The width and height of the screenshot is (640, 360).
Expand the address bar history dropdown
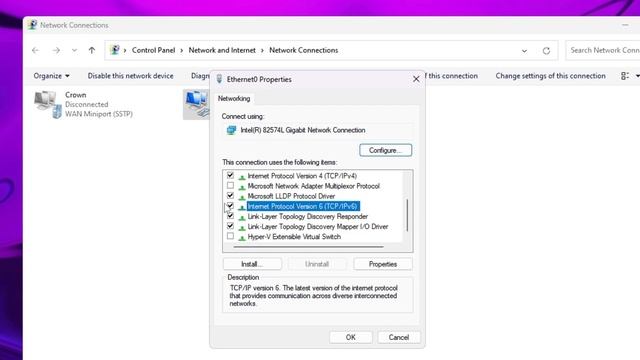click(524, 51)
